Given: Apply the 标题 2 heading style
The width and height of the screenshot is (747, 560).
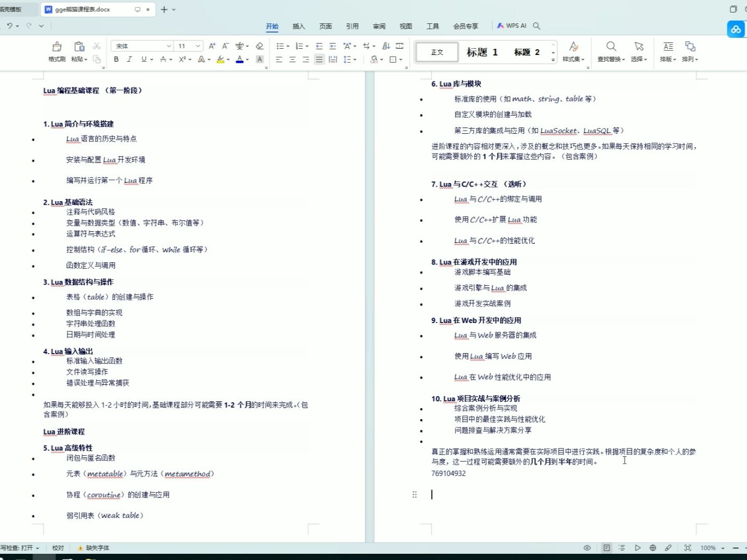Looking at the screenshot, I should pyautogui.click(x=527, y=52).
